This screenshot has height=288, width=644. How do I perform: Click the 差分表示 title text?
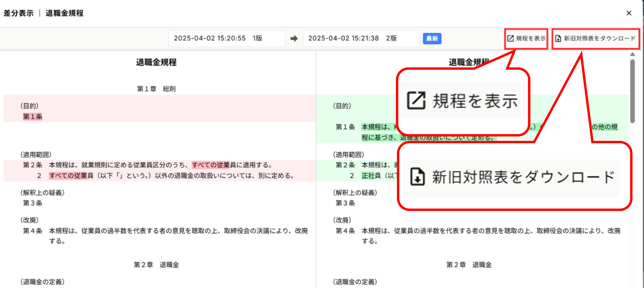pyautogui.click(x=18, y=13)
